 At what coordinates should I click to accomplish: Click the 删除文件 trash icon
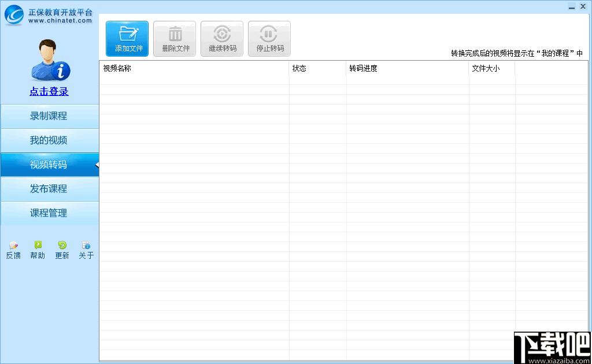click(175, 34)
